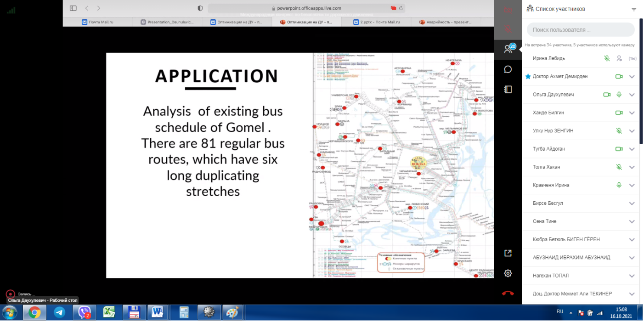Click the powerpoint.officeapps.live.com address bar
The width and height of the screenshot is (644, 322).
[x=306, y=8]
